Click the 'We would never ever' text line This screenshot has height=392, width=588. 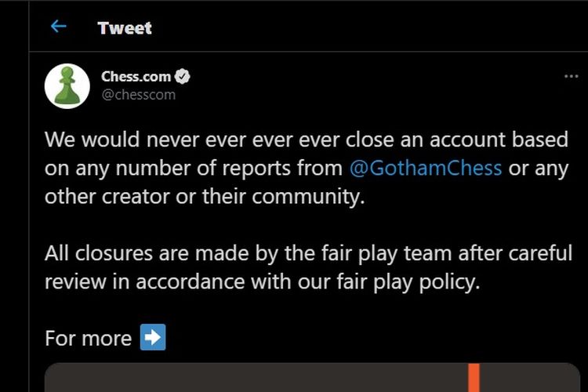306,140
